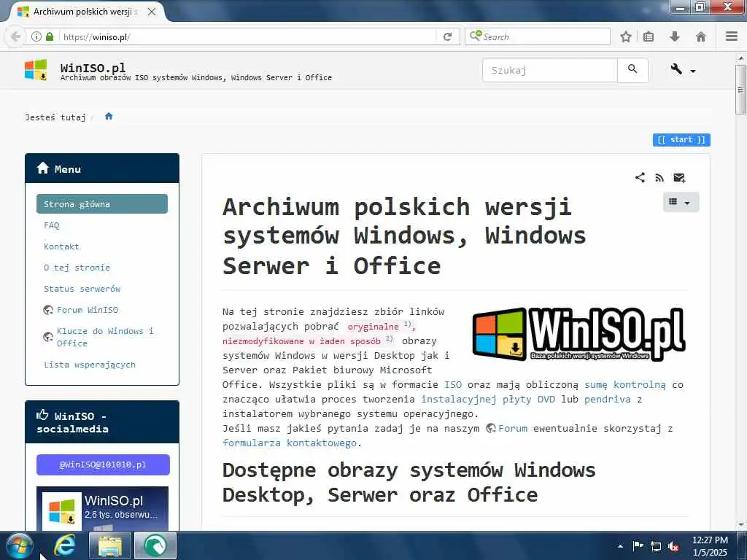747x560 pixels.
Task: Focus the Szukaj site search field
Action: point(550,70)
